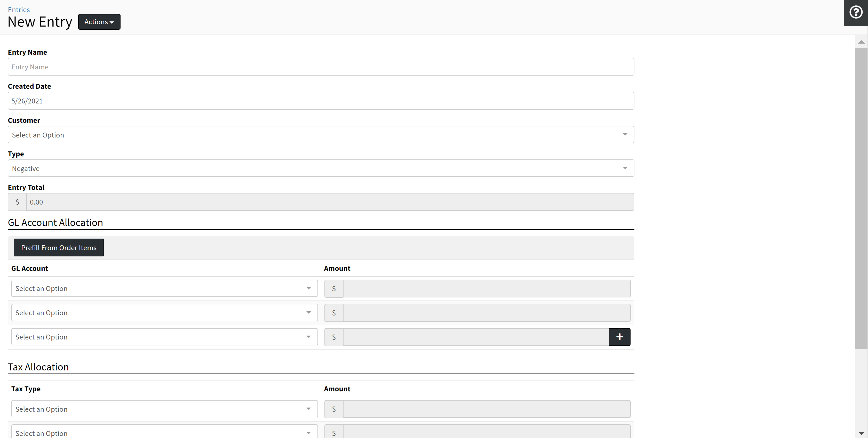Click the Created Date field
The image size is (868, 438).
pyautogui.click(x=321, y=101)
